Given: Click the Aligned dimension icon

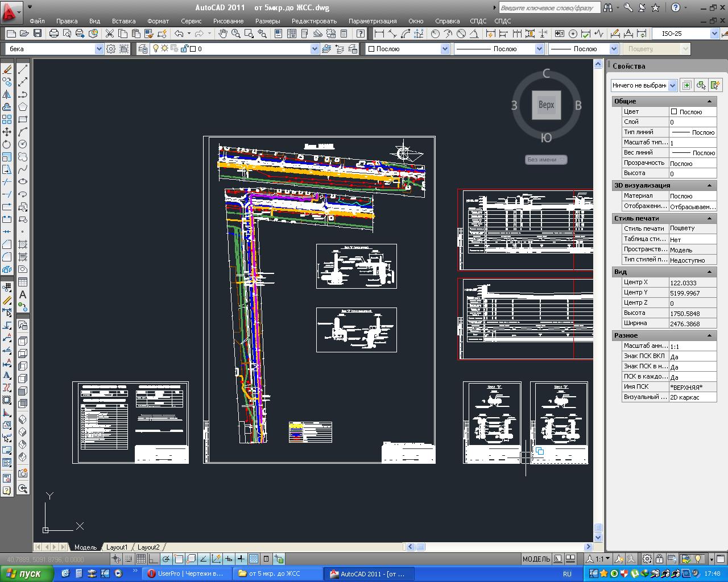Looking at the screenshot, I should [x=392, y=34].
